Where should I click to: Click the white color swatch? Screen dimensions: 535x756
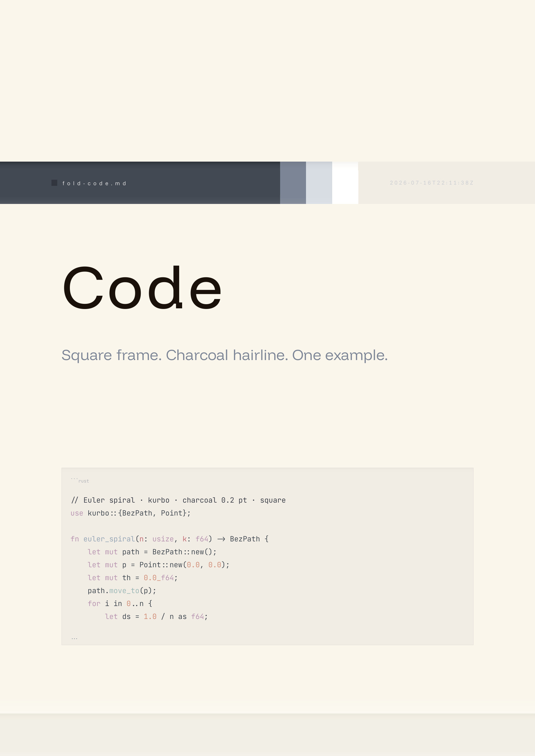(x=345, y=183)
